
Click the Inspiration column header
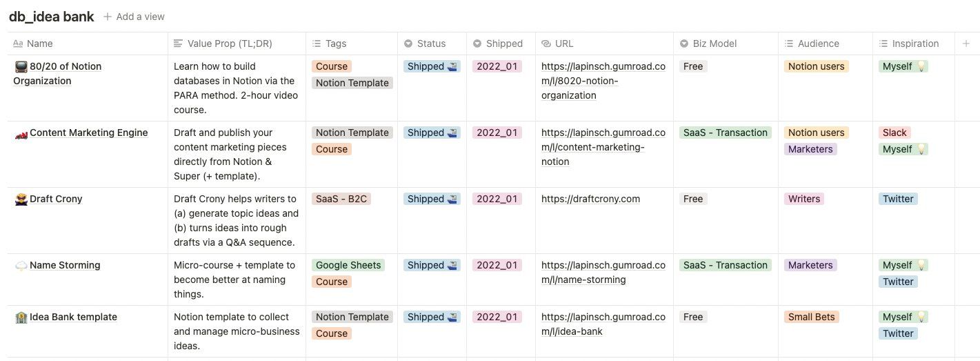pos(915,43)
